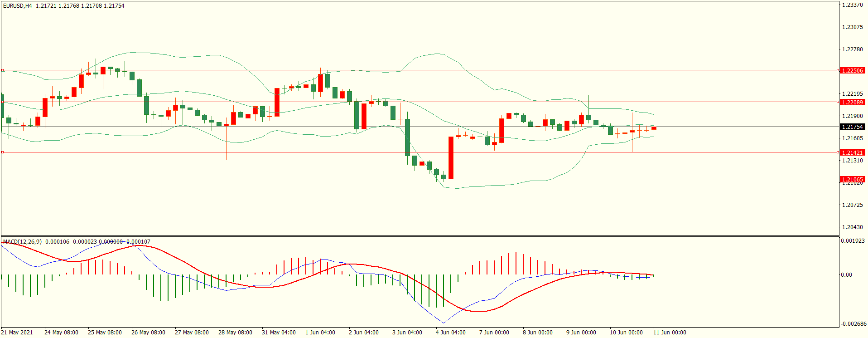Viewport: 868px width, 338px height.
Task: Click the 24 May 08:00 time label
Action: 61,333
